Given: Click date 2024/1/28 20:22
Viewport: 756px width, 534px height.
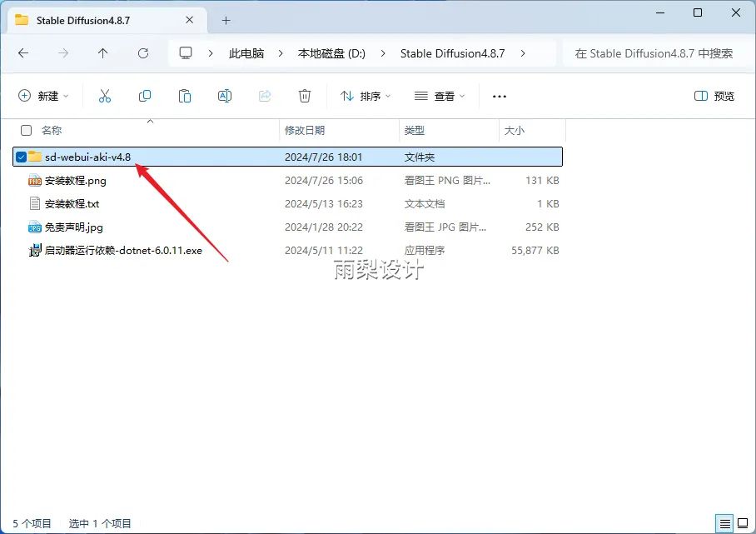Looking at the screenshot, I should [x=324, y=227].
